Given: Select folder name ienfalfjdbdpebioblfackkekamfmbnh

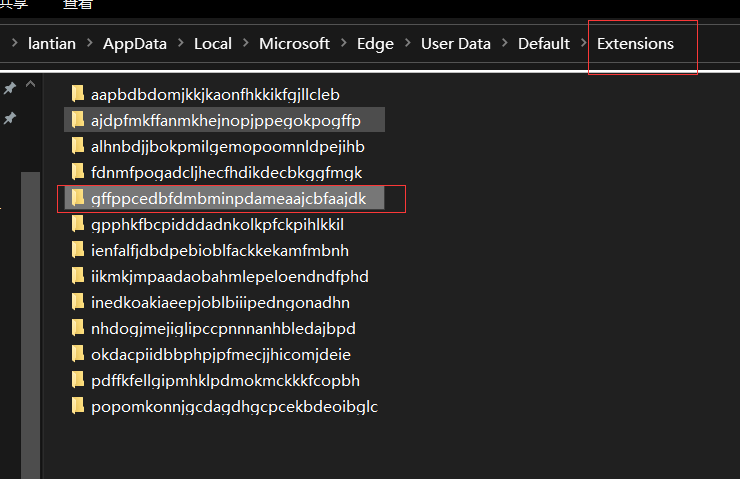Looking at the screenshot, I should click(220, 251).
